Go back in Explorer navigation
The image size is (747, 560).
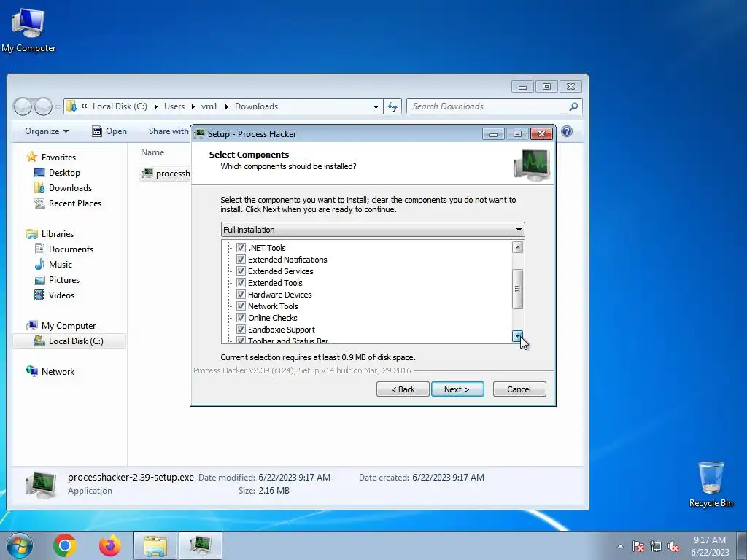pos(23,106)
